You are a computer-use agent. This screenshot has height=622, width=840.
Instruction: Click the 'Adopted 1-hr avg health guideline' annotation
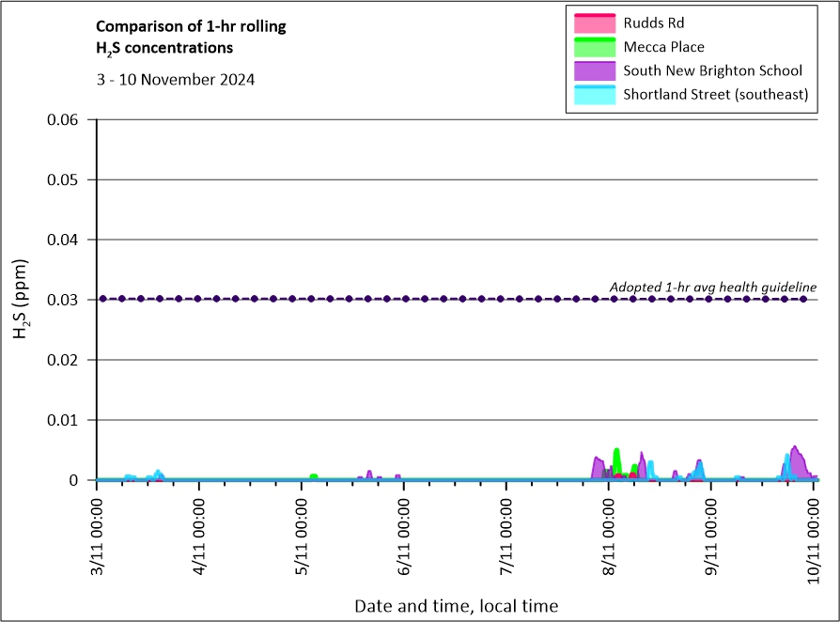(x=712, y=287)
